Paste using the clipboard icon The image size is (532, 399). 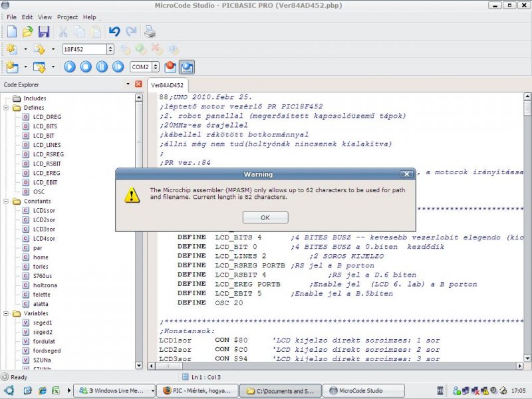coord(96,31)
